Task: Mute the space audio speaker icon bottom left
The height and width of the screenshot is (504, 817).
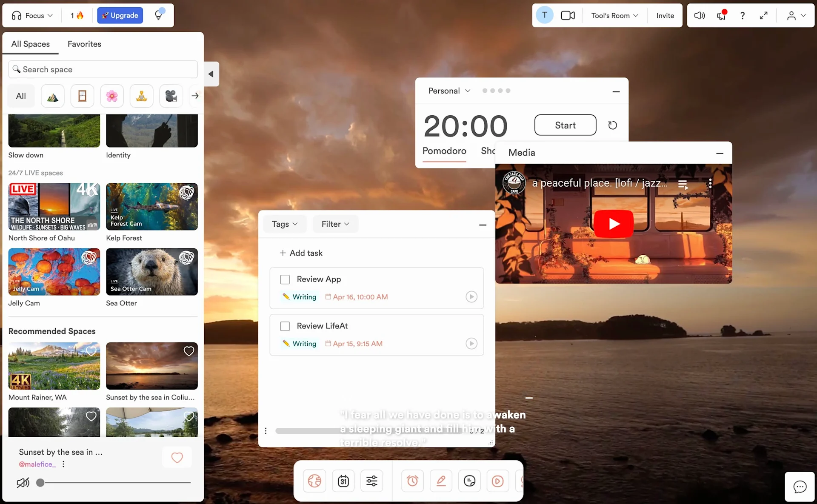Action: (23, 482)
